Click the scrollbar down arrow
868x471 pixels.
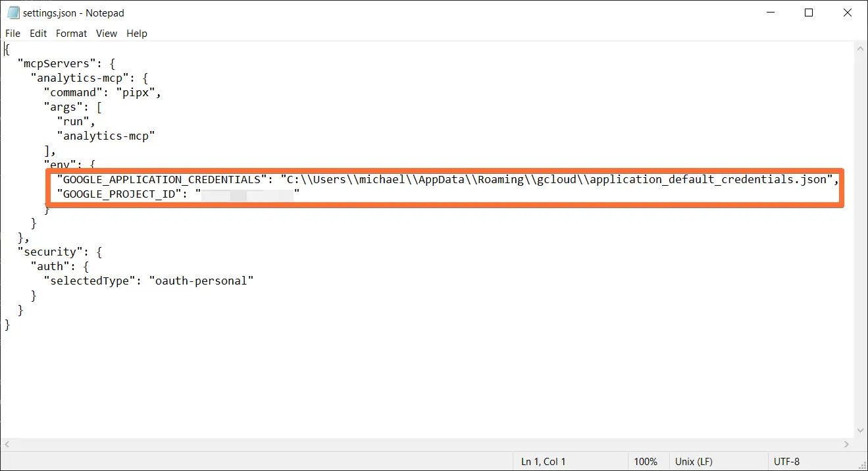pos(860,431)
